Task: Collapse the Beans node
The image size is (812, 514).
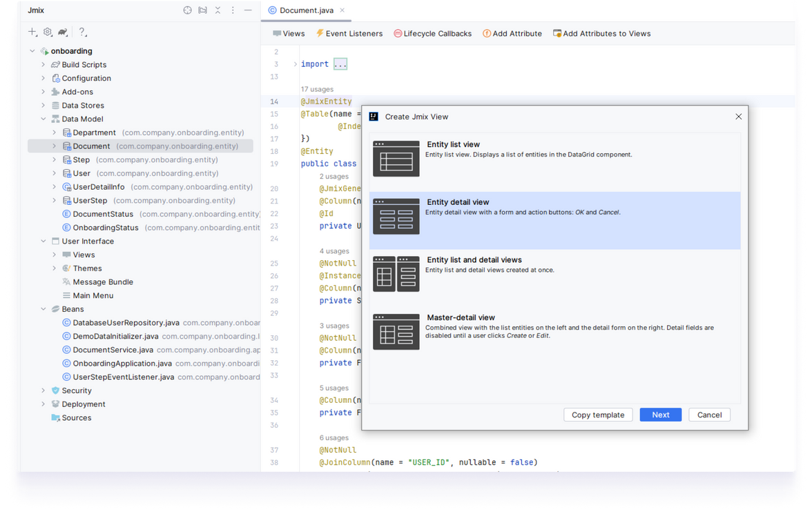Action: coord(43,309)
